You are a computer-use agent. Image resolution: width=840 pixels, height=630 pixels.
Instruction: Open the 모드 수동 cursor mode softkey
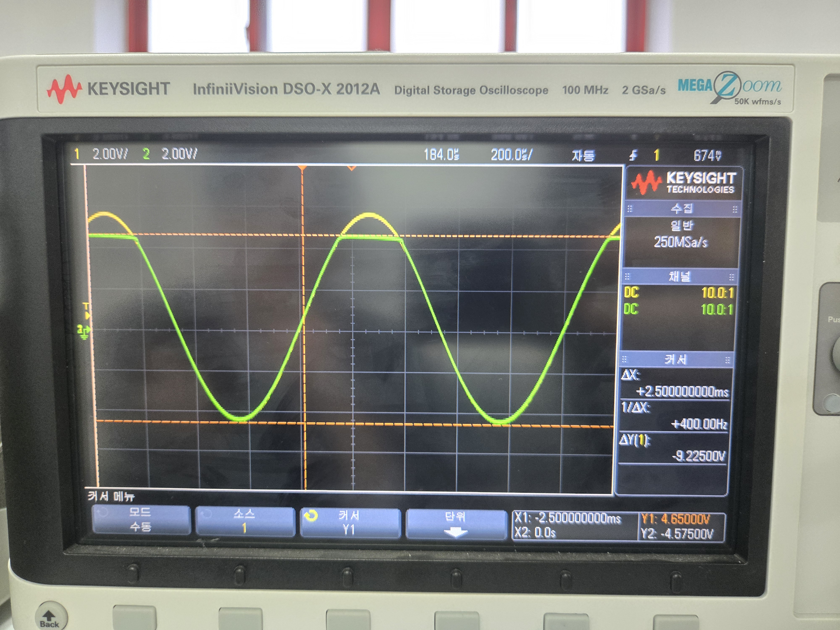click(x=141, y=520)
